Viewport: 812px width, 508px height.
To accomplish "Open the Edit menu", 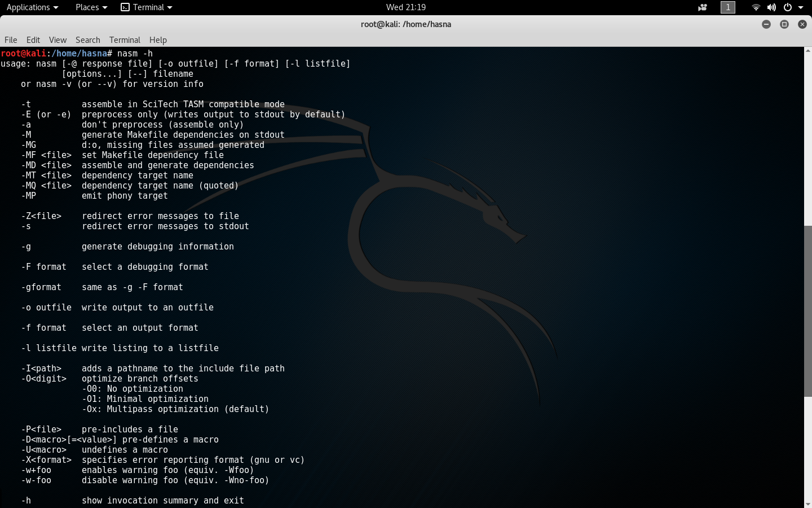I will click(x=33, y=40).
